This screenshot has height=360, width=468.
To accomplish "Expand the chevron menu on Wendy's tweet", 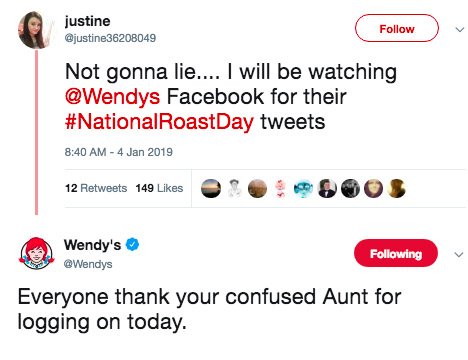I will 459,255.
